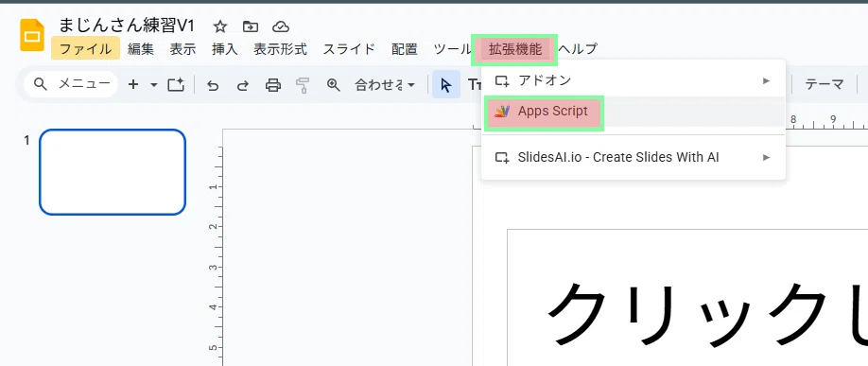
Task: Expand the アドオン submenu
Action: pyautogui.click(x=634, y=80)
